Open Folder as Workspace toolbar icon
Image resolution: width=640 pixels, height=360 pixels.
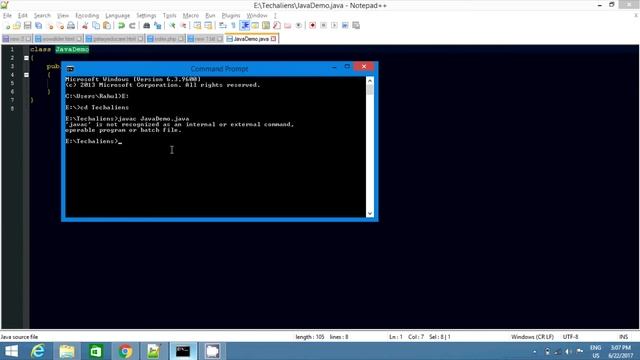point(288,26)
